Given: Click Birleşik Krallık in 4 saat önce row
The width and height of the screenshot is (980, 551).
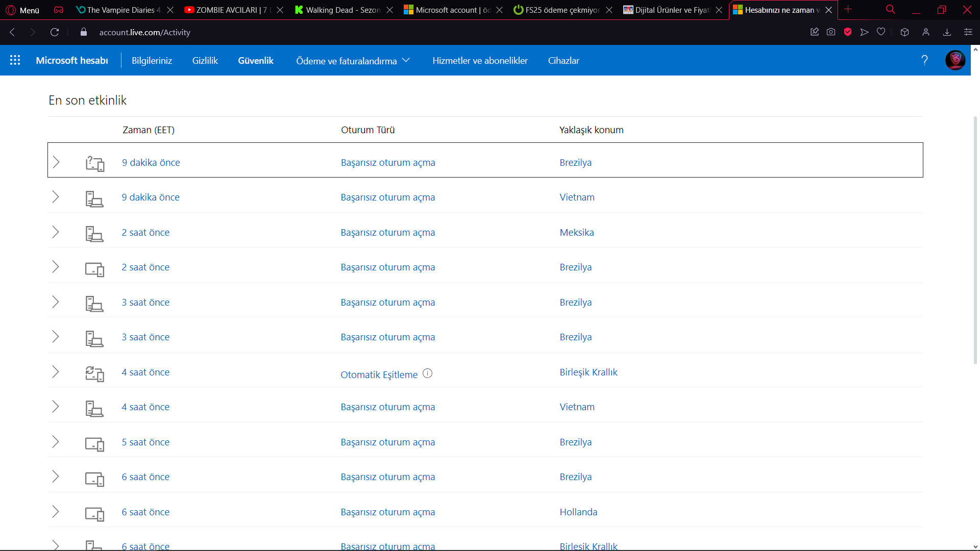Looking at the screenshot, I should [589, 372].
